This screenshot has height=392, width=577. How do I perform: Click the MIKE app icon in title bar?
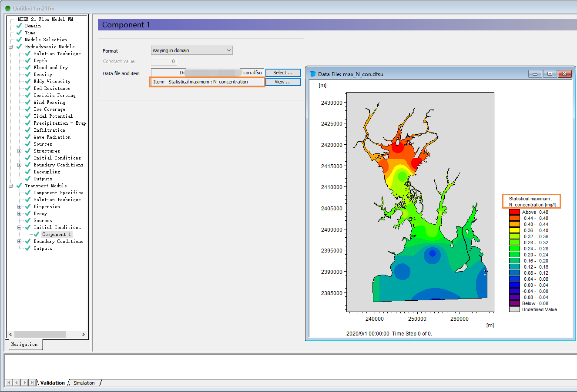pos(8,8)
